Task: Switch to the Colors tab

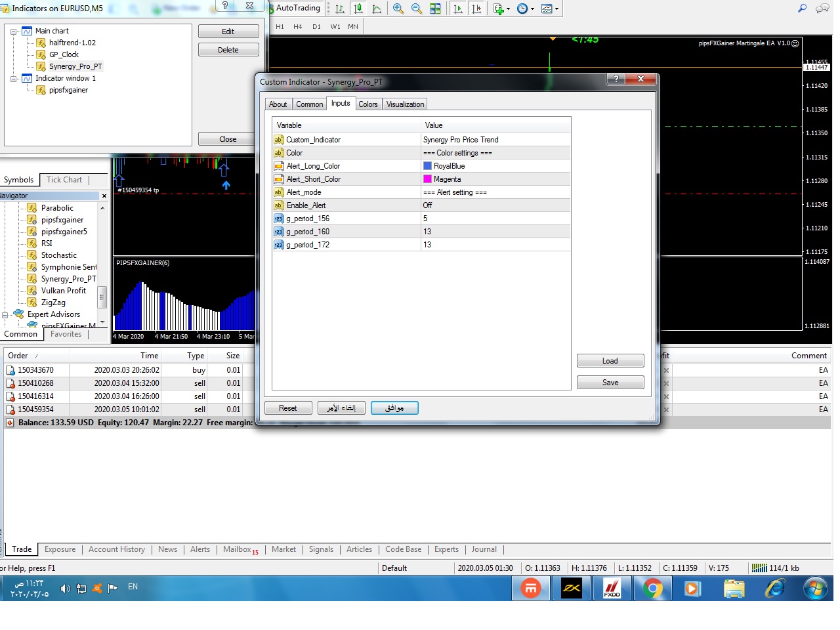Action: coord(368,104)
